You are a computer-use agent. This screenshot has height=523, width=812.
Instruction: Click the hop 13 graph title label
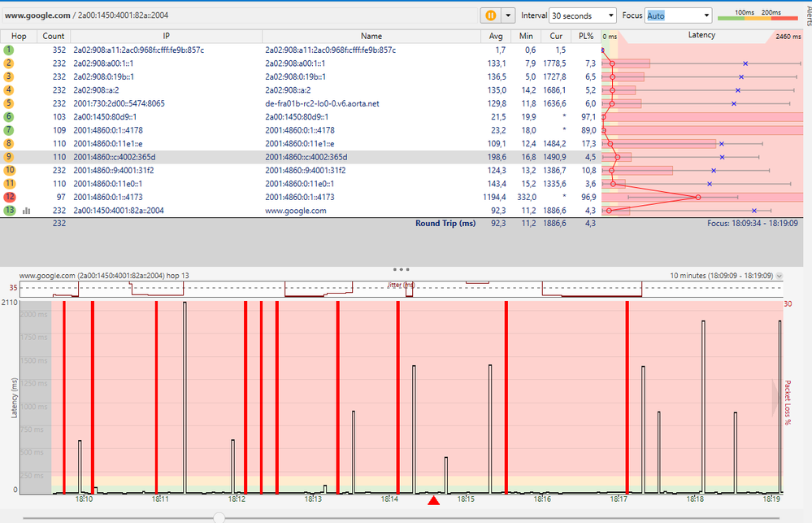[104, 276]
